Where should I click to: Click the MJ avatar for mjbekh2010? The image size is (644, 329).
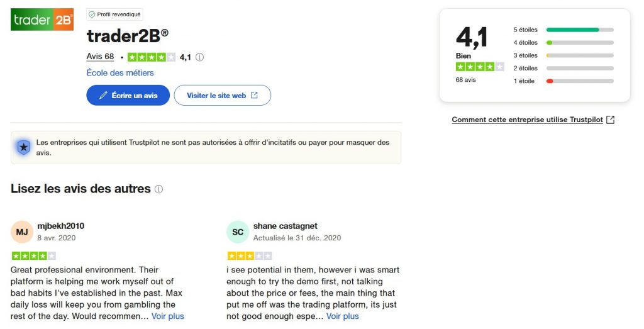tap(22, 232)
